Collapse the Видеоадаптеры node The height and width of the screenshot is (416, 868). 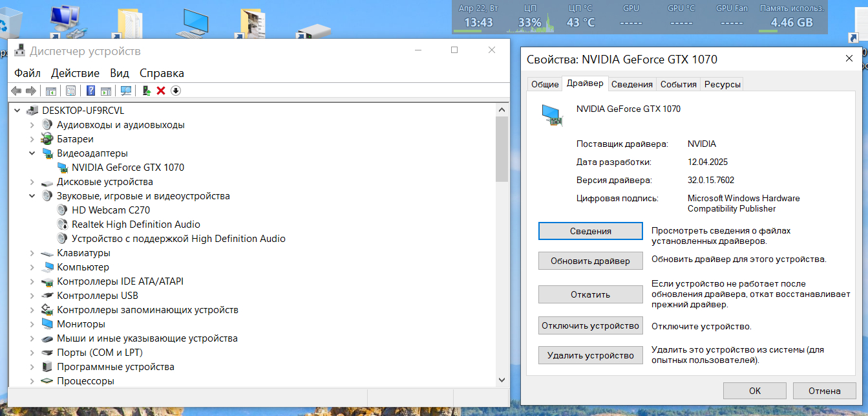[x=32, y=153]
